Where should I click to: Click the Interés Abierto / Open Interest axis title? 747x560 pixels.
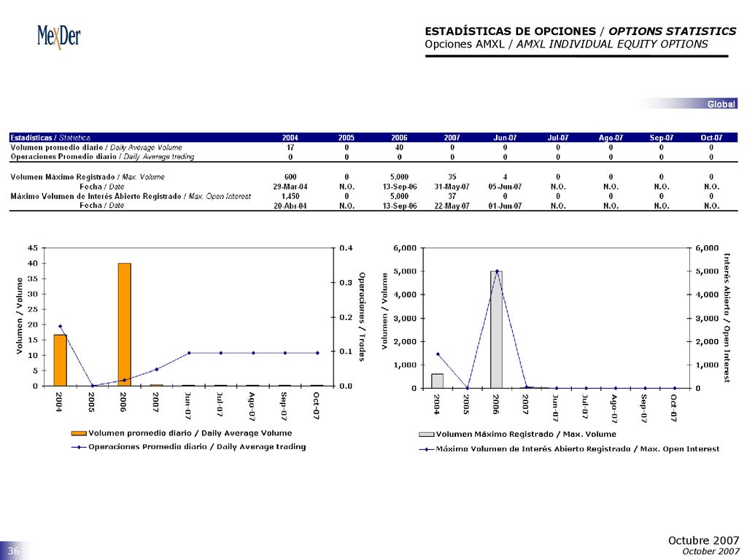(x=727, y=318)
